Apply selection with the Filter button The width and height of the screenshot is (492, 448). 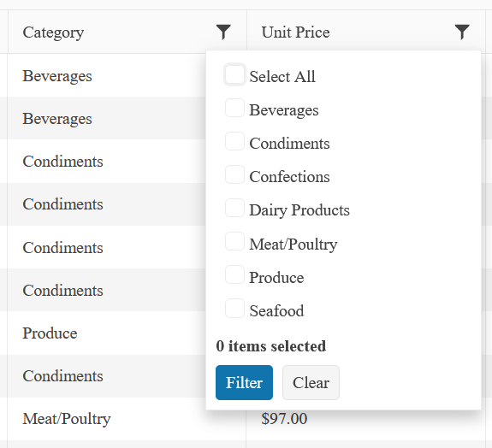(x=244, y=382)
